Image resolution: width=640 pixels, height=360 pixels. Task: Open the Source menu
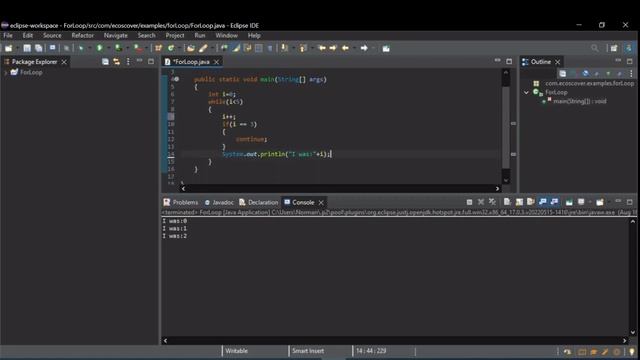52,36
